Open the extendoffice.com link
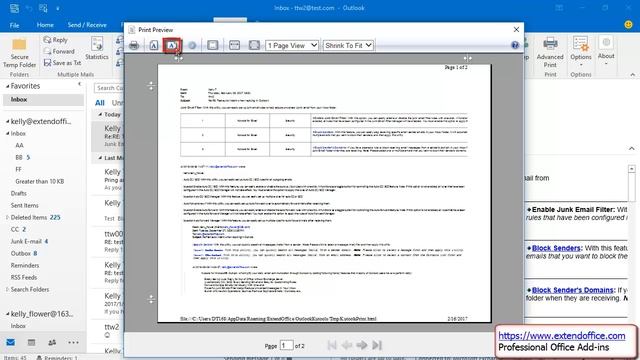Image resolution: width=640 pixels, height=360 pixels. pos(562,336)
